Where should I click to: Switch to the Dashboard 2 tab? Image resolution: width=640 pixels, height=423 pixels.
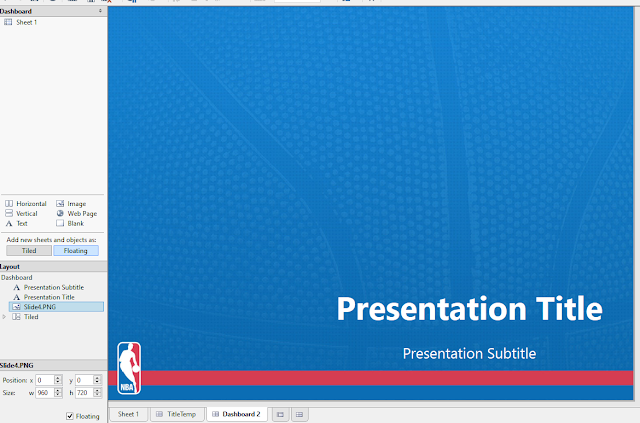pos(236,414)
